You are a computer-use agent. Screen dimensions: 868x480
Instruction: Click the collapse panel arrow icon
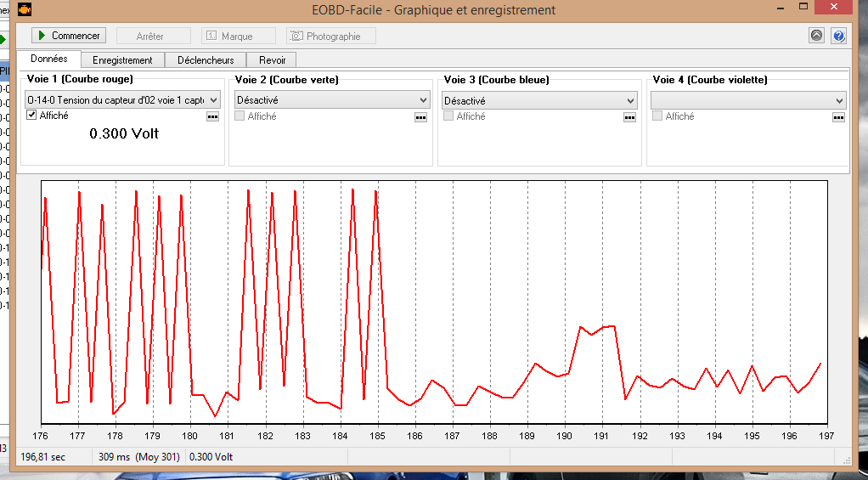click(x=816, y=36)
